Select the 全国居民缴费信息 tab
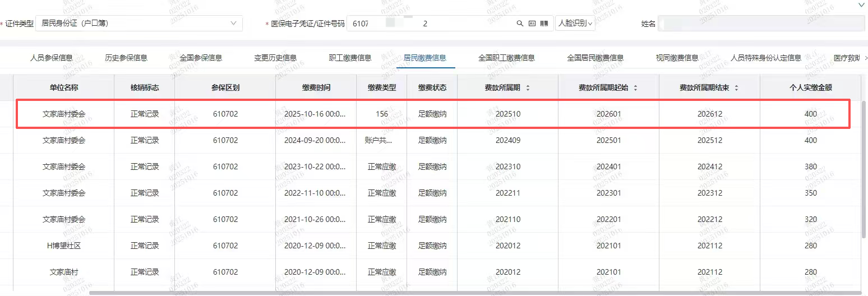 pyautogui.click(x=595, y=58)
